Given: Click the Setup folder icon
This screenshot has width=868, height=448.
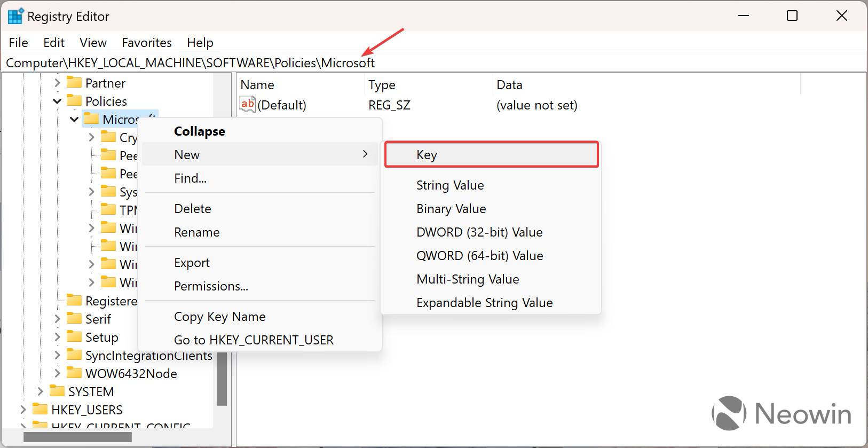Looking at the screenshot, I should point(74,337).
